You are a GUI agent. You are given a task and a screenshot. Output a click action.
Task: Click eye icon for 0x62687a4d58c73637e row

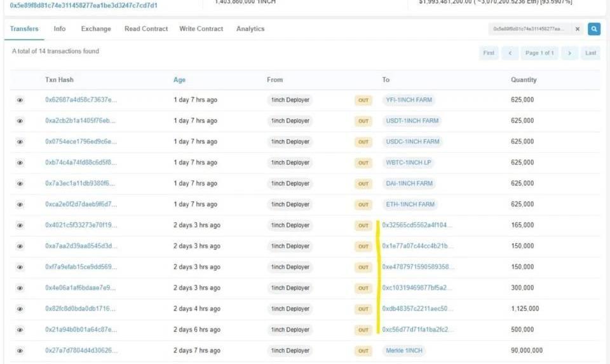(20, 100)
